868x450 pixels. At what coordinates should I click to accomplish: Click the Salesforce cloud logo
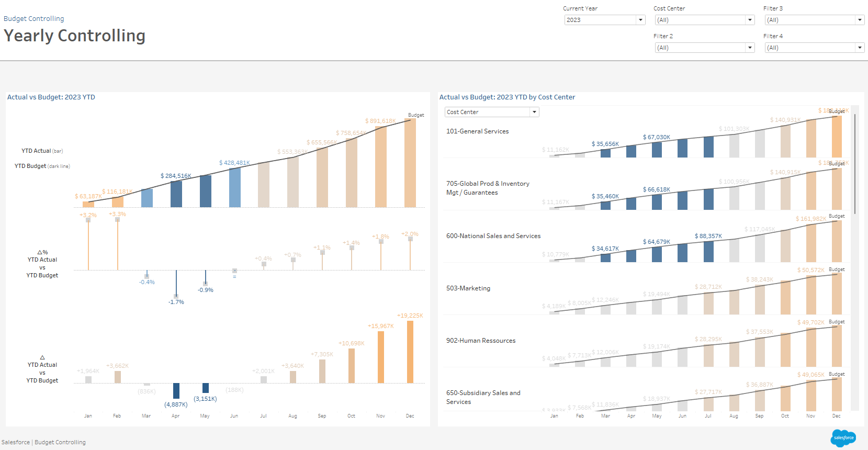pos(843,437)
